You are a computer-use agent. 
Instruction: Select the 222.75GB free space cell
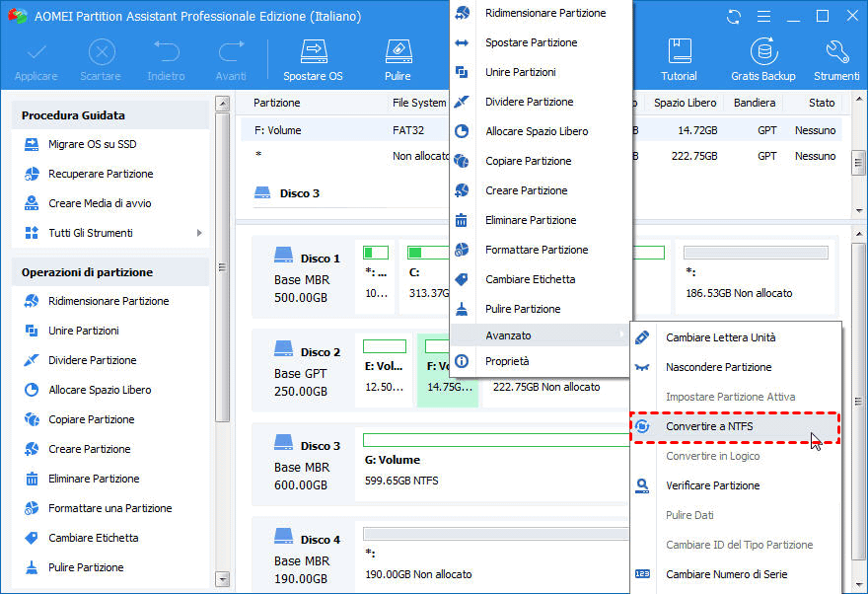[694, 157]
